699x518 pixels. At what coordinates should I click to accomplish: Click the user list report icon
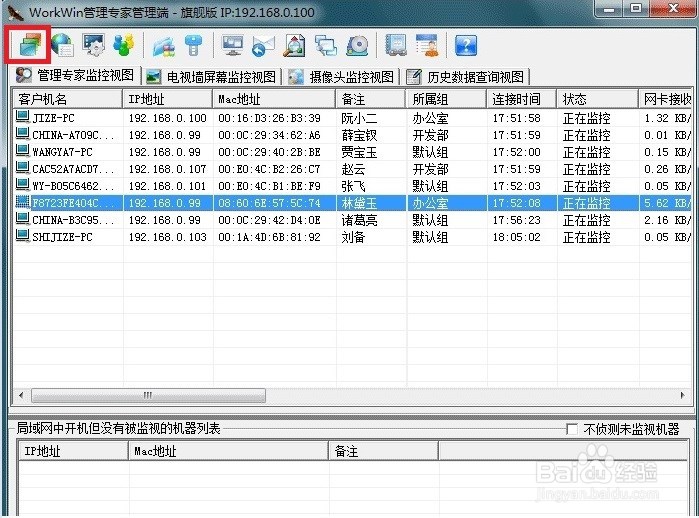tap(427, 45)
